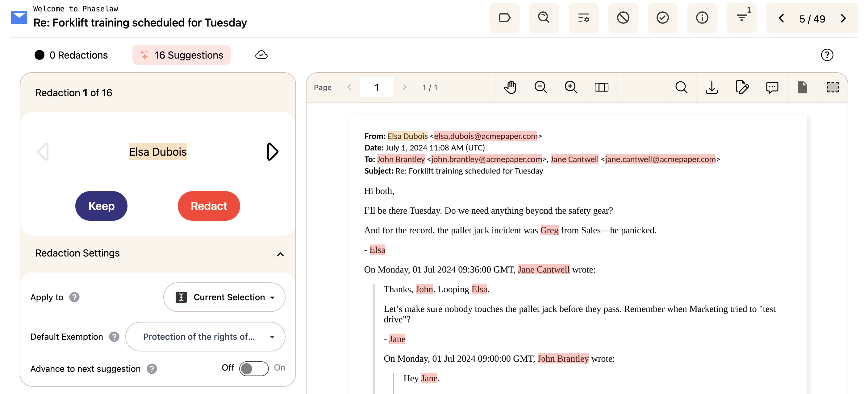Viewport: 868px width, 394px height.
Task: Collapse the Redaction Settings section
Action: 280,254
